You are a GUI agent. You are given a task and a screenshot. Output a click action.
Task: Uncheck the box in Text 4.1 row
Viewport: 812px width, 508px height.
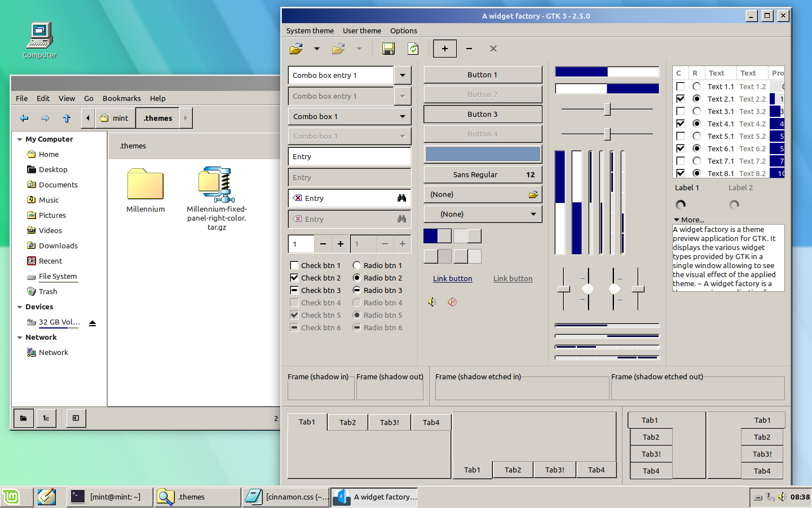pyautogui.click(x=681, y=124)
